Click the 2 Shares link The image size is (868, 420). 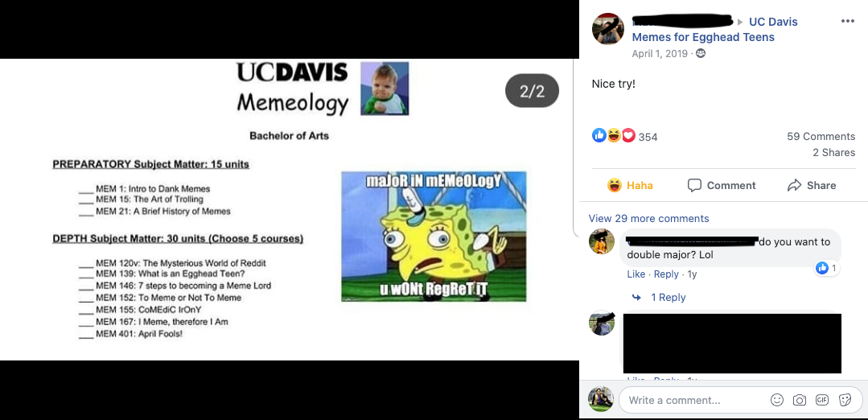click(833, 153)
